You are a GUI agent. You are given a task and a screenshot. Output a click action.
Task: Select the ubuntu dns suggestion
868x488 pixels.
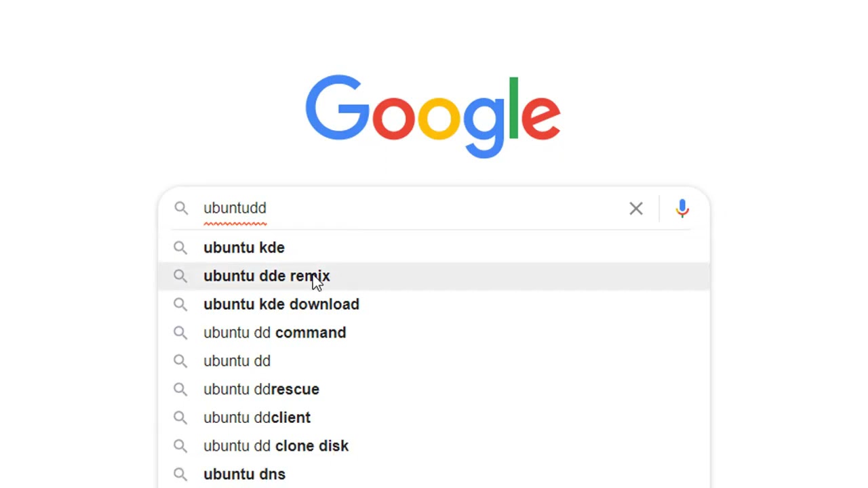(x=434, y=474)
